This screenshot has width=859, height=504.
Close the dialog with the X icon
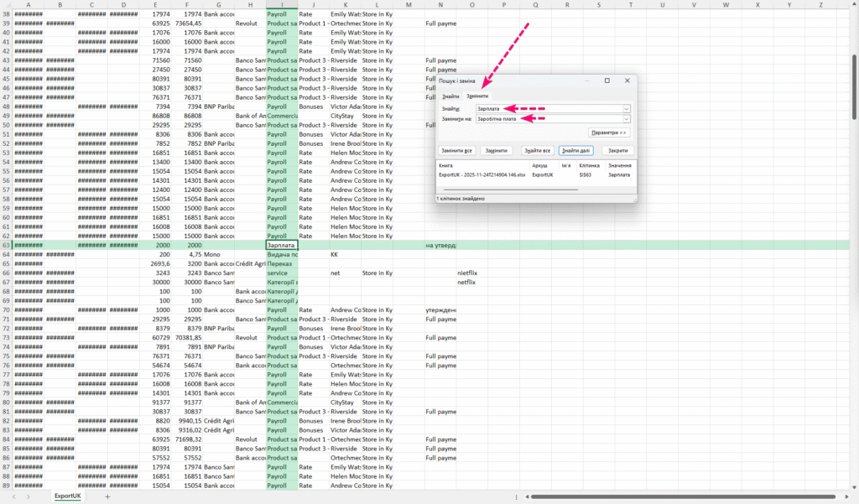pyautogui.click(x=627, y=81)
